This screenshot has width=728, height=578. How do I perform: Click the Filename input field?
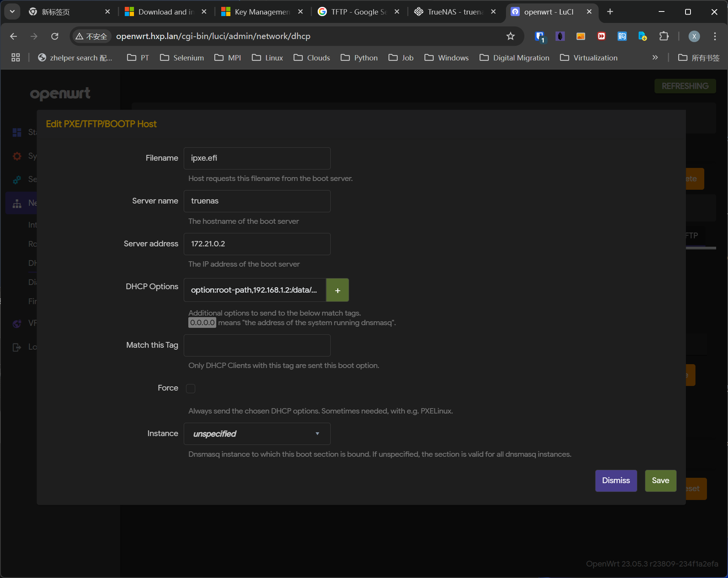257,158
